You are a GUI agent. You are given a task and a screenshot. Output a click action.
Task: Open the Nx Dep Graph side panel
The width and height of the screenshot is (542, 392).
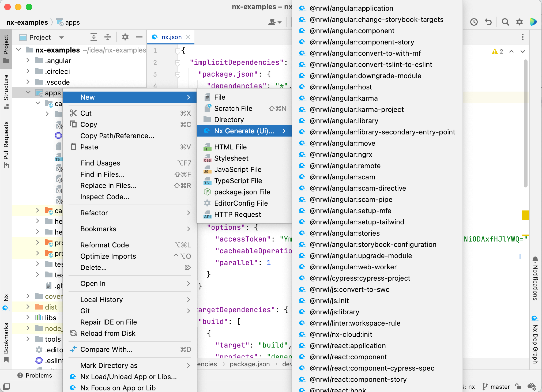[x=535, y=340]
